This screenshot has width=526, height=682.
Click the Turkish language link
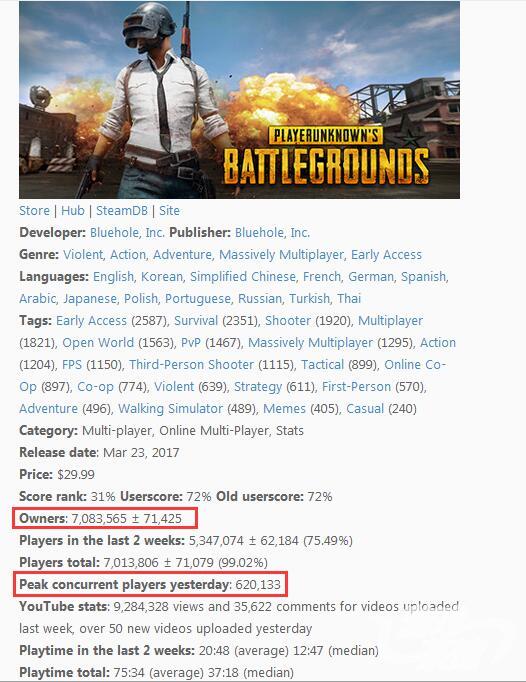pos(309,298)
